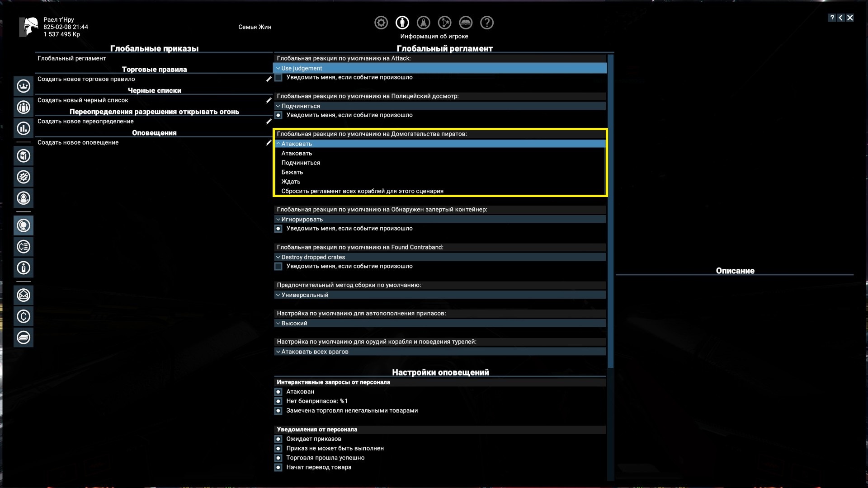Choose Ждать option in open list
The image size is (868, 488).
[x=440, y=182]
